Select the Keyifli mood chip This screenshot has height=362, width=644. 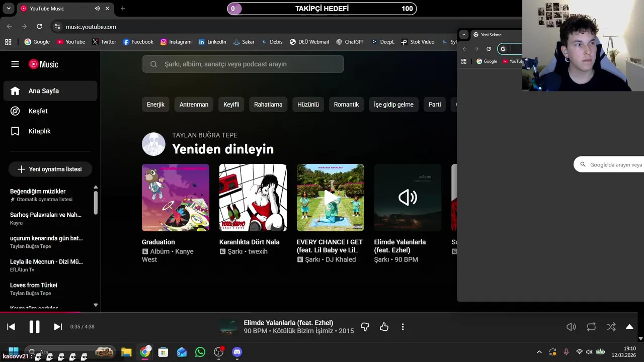pyautogui.click(x=231, y=105)
